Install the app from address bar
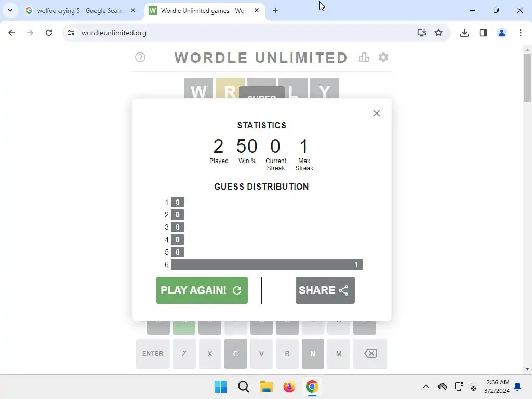The image size is (532, 399). pyautogui.click(x=421, y=33)
